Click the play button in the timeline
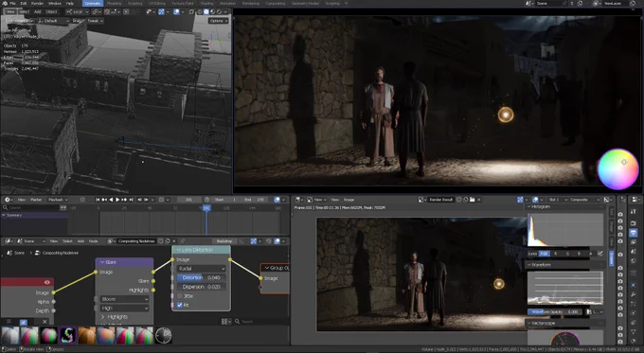This screenshot has height=353, width=644. tap(117, 200)
